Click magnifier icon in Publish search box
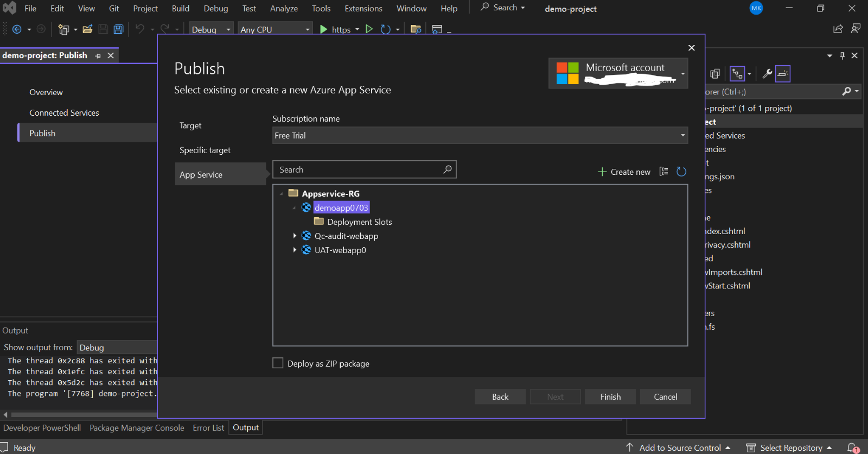 [x=448, y=169]
